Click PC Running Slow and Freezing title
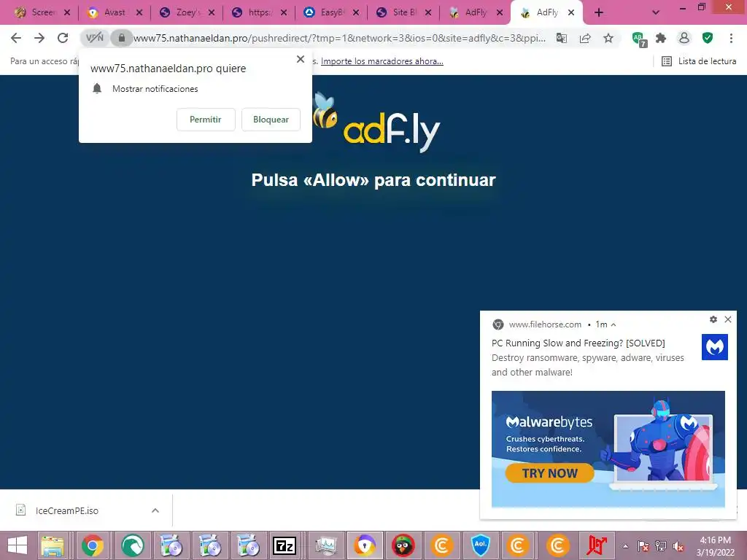 click(x=578, y=343)
